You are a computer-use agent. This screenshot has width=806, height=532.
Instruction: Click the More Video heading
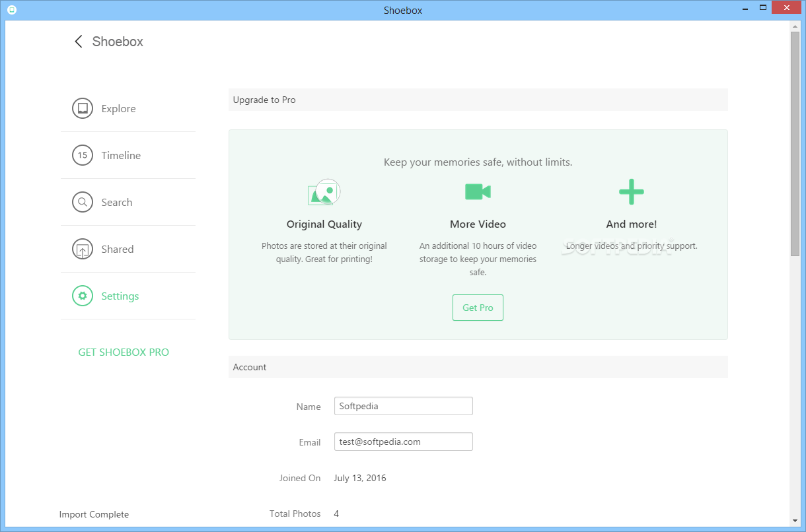pos(478,224)
